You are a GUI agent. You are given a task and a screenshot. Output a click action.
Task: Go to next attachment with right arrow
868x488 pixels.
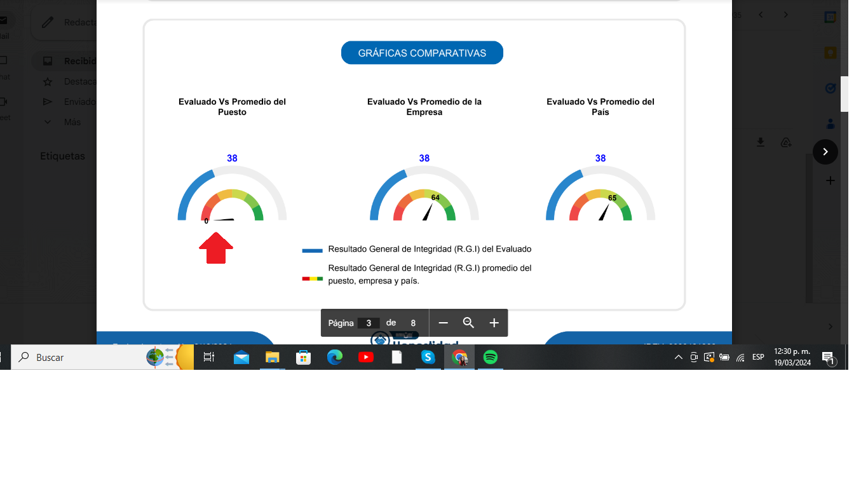[x=825, y=152]
